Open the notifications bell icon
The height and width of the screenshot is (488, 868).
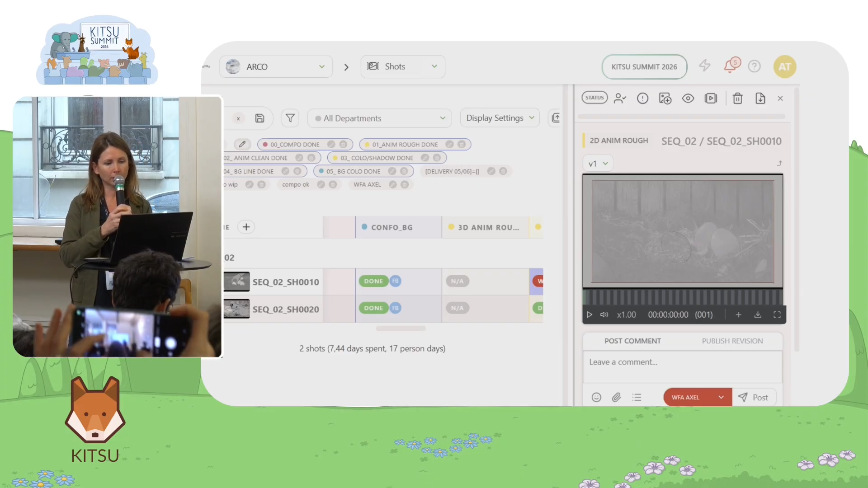730,66
